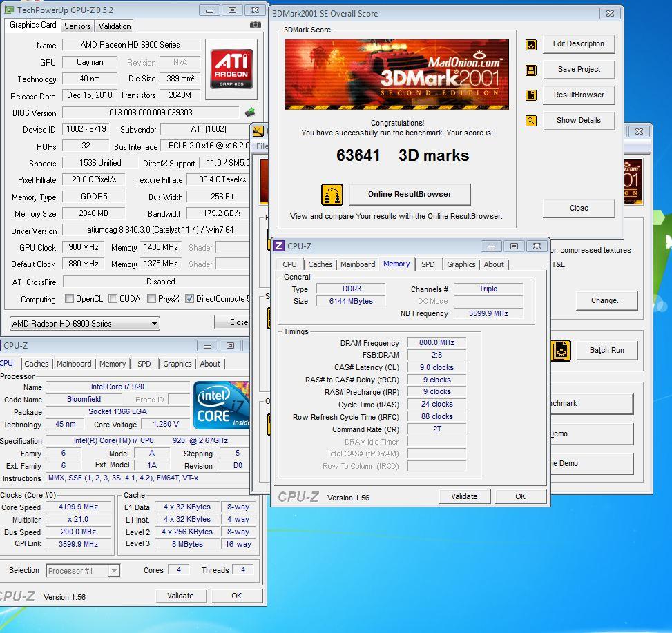
Task: Click the Edit Description button
Action: (579, 43)
